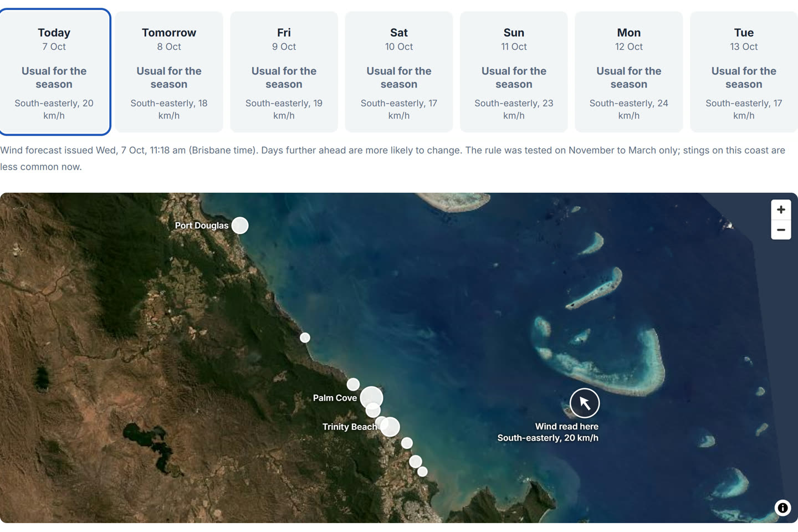This screenshot has height=532, width=798.
Task: Click the 'Wind read here' map label
Action: [x=566, y=427]
